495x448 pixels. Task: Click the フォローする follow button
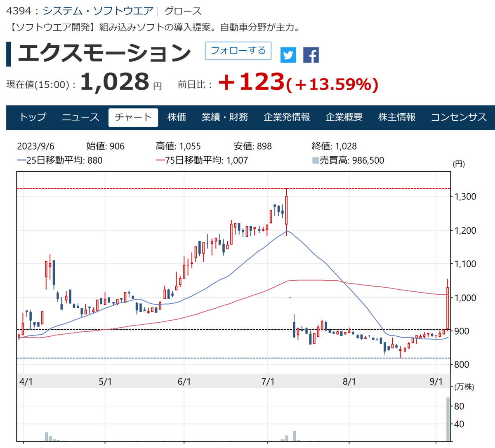238,51
